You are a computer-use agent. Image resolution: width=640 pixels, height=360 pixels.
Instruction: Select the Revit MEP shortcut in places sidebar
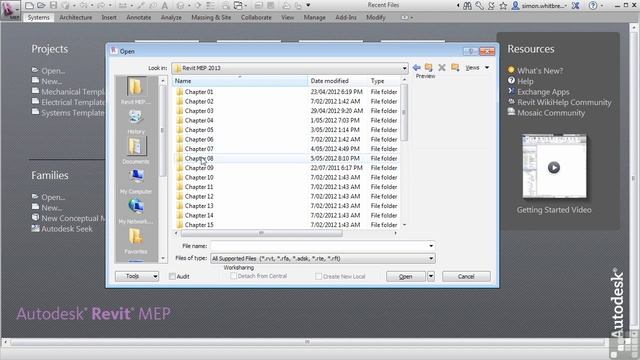pyautogui.click(x=136, y=91)
